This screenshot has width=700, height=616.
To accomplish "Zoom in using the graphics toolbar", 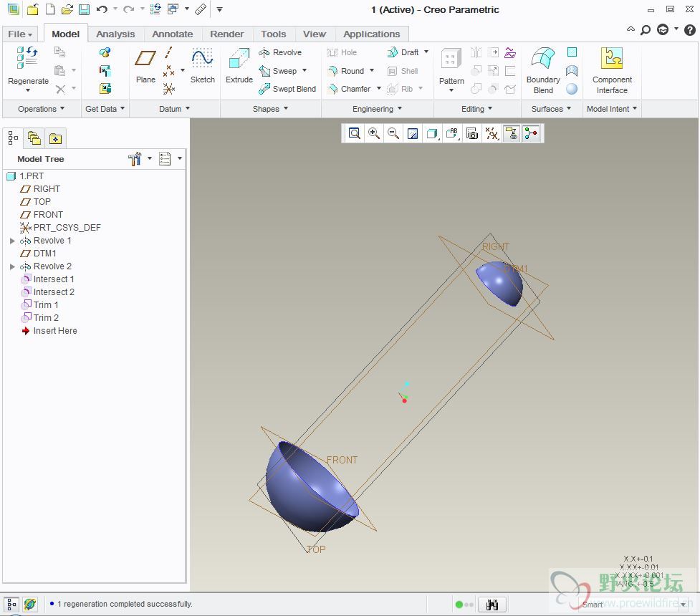I will 374,133.
